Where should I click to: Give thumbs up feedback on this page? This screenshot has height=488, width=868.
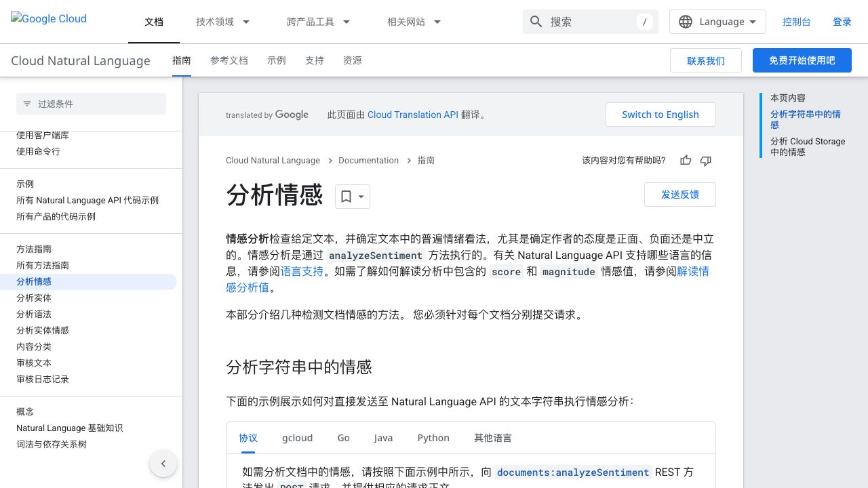[686, 160]
